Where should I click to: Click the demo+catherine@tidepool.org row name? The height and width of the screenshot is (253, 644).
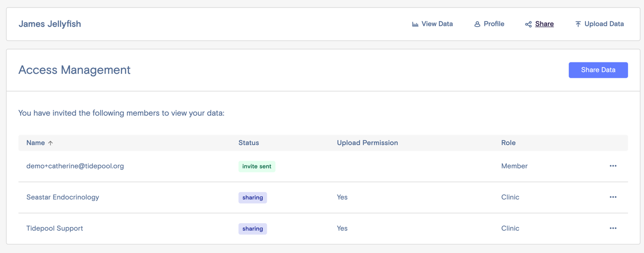[x=75, y=166]
